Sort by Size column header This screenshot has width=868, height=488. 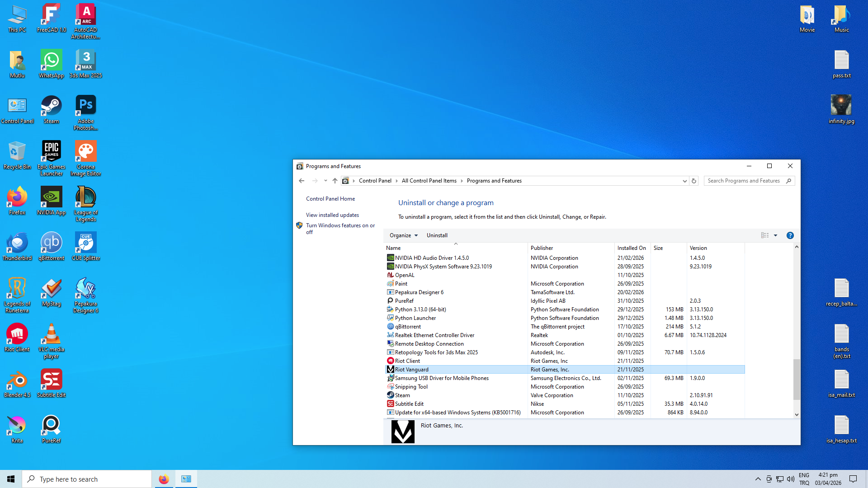pyautogui.click(x=669, y=248)
